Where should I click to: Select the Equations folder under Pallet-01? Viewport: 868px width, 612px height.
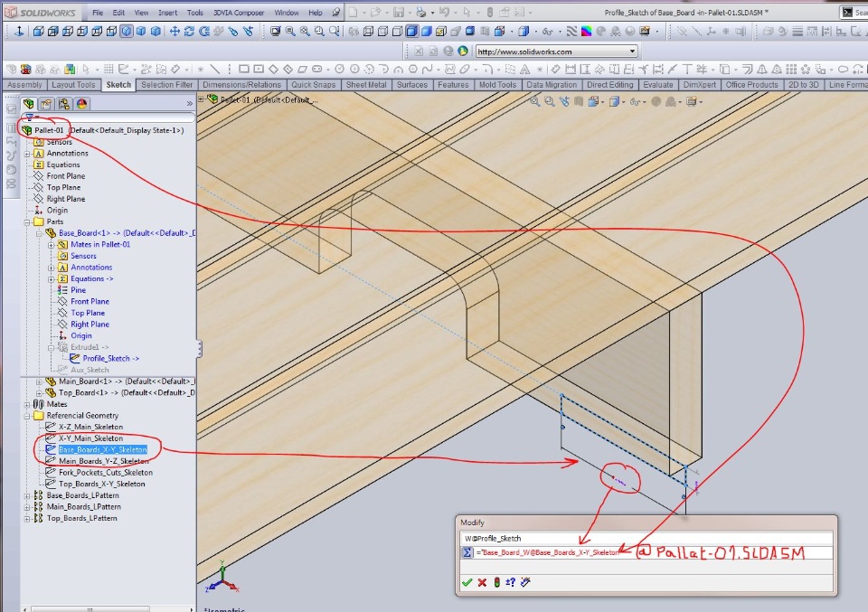click(63, 165)
